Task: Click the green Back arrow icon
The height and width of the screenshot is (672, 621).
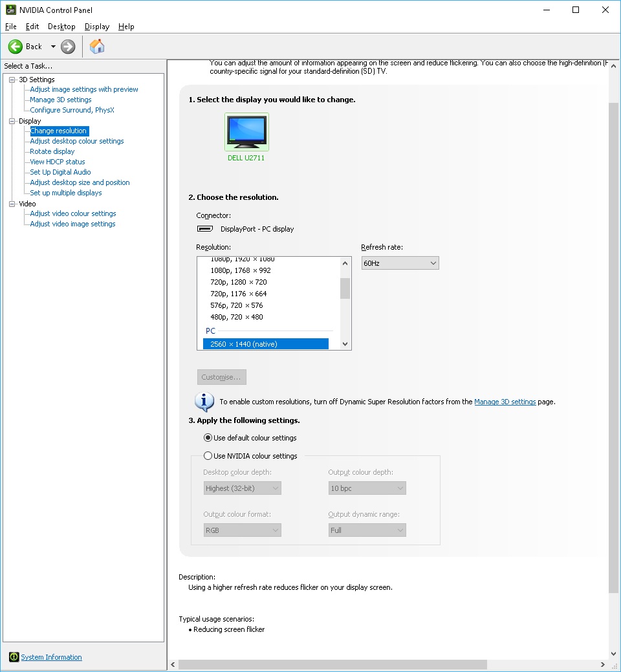Action: (x=16, y=47)
